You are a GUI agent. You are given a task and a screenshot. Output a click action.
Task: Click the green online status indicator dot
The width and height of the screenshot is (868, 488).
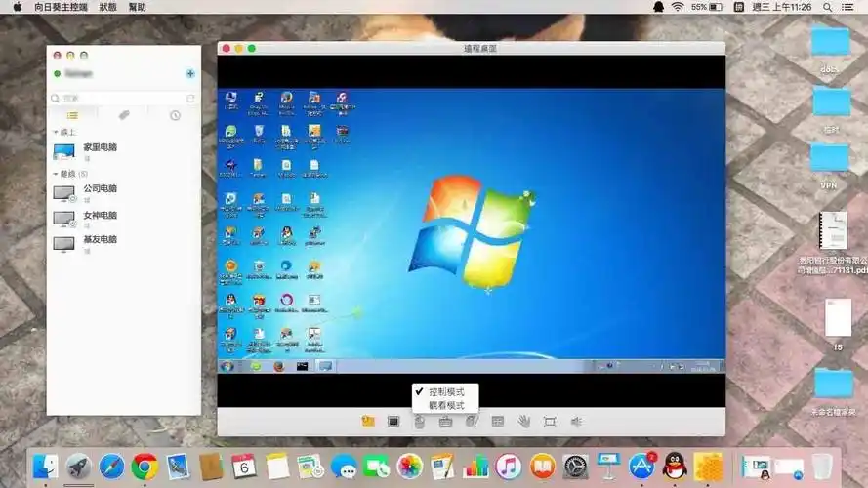pyautogui.click(x=58, y=73)
